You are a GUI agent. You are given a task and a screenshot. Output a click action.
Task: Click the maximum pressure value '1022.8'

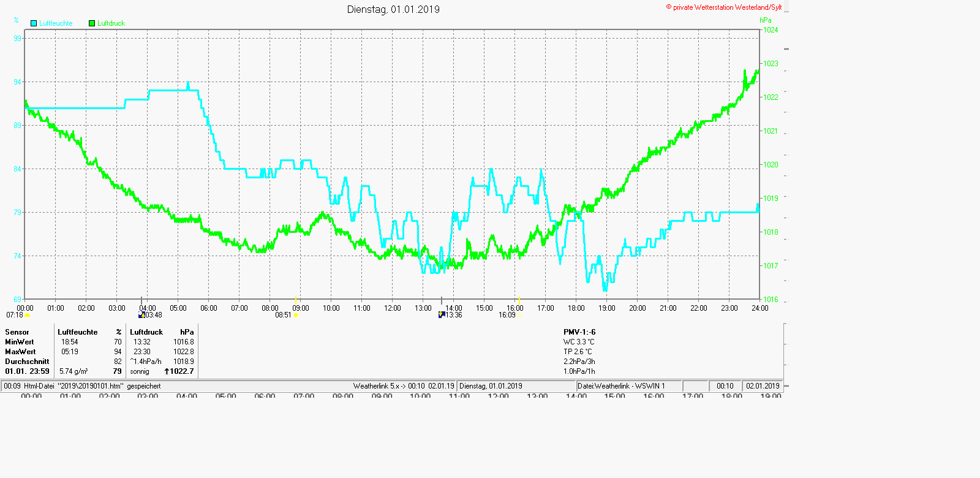coord(184,352)
